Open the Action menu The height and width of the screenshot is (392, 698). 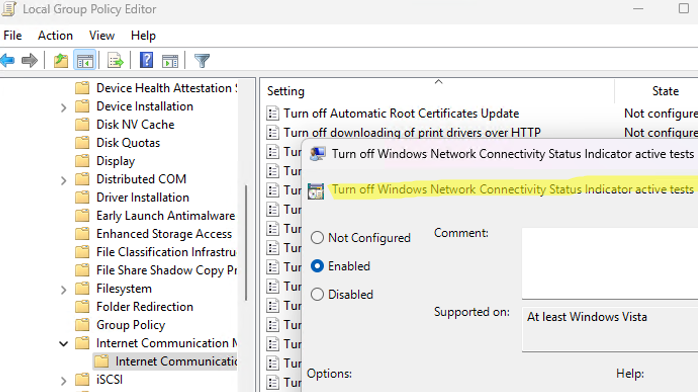(55, 36)
